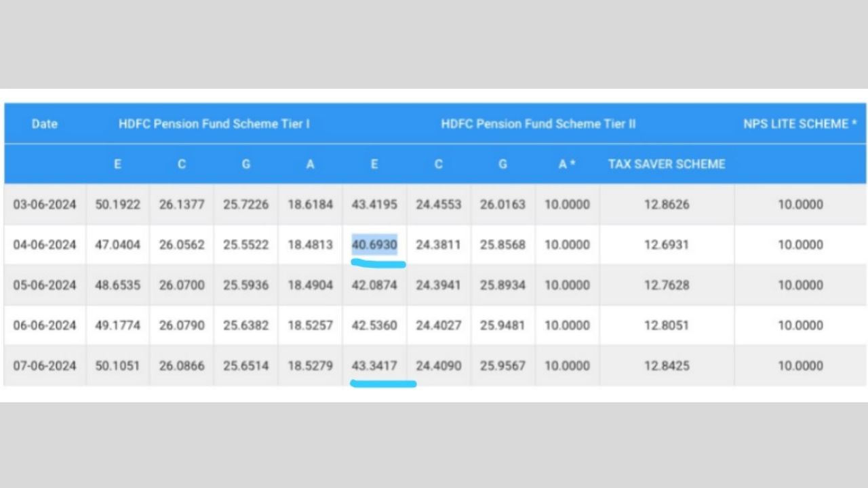The image size is (868, 488).
Task: Click the highlighted value 40.6930
Action: tap(374, 245)
